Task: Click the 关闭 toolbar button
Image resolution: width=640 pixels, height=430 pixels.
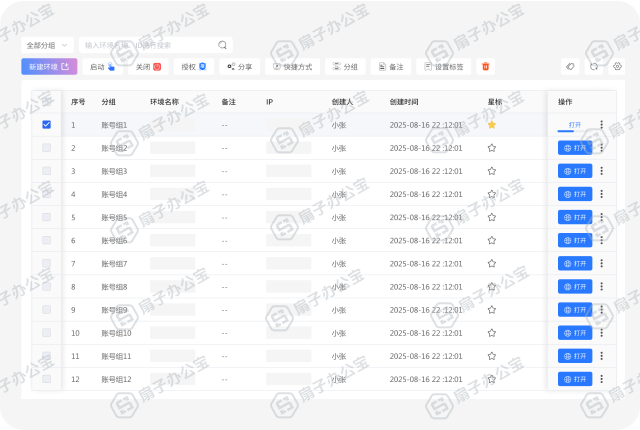Action: 148,67
